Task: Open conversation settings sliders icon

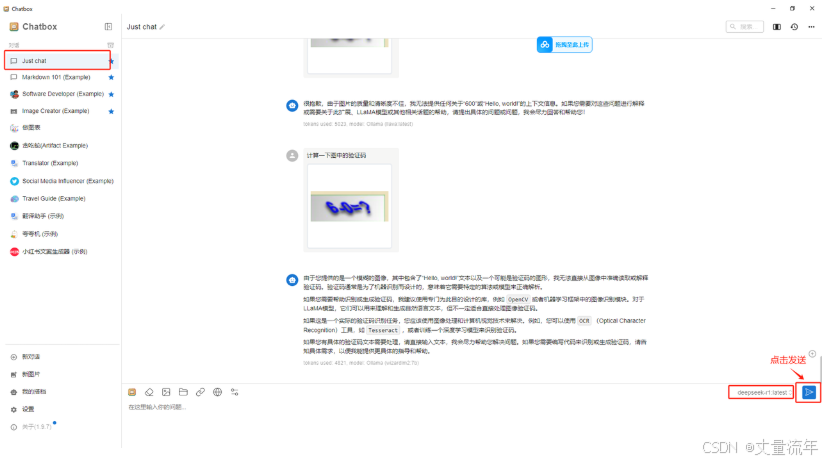Action: coord(234,392)
